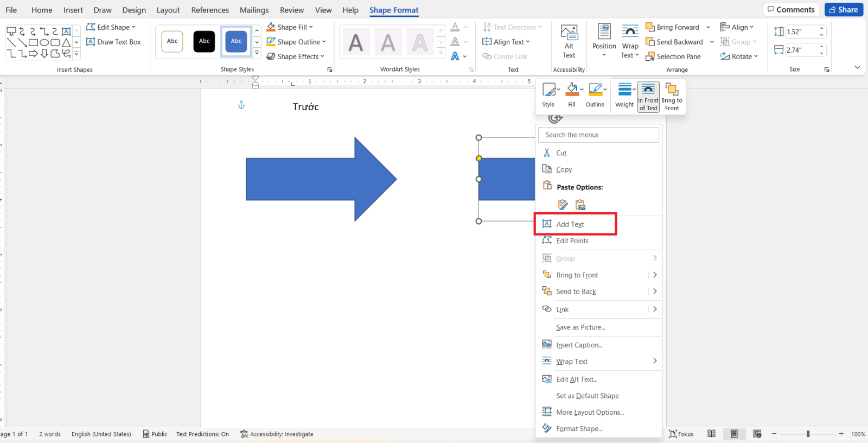Screen dimensions: 868x443
Task: Open Shape Styles dialog launcher
Action: (x=329, y=69)
